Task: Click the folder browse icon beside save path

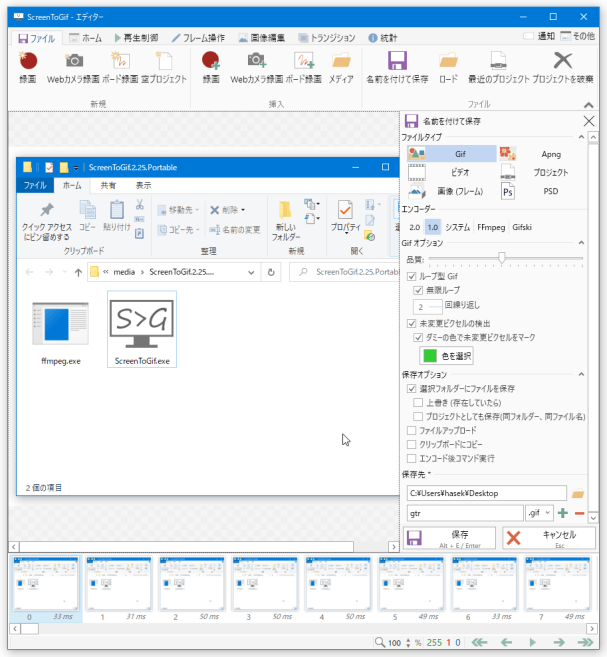Action: 577,493
